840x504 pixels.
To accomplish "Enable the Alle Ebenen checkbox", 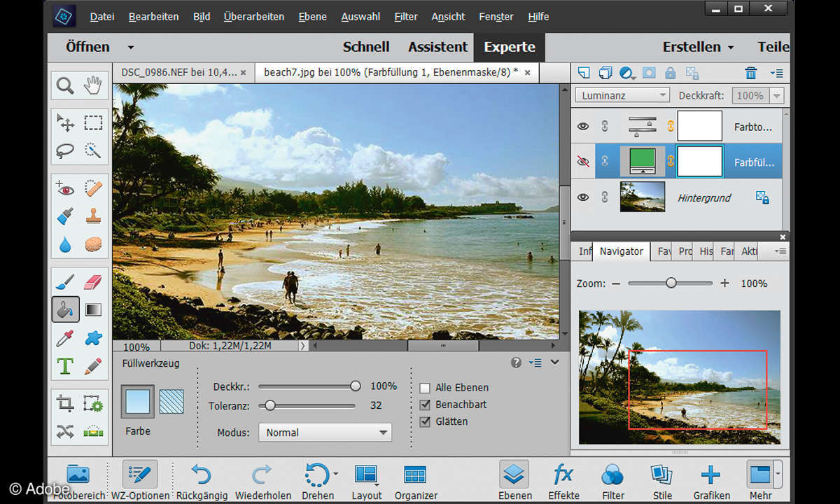I will pyautogui.click(x=425, y=388).
